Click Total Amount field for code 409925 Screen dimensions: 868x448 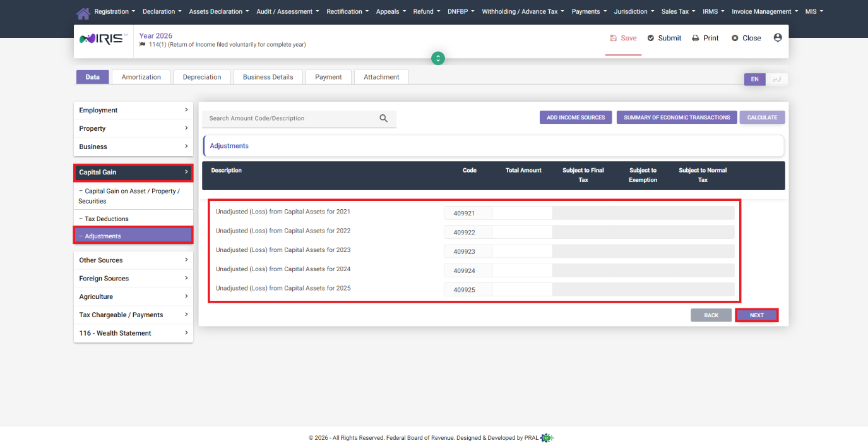point(522,289)
